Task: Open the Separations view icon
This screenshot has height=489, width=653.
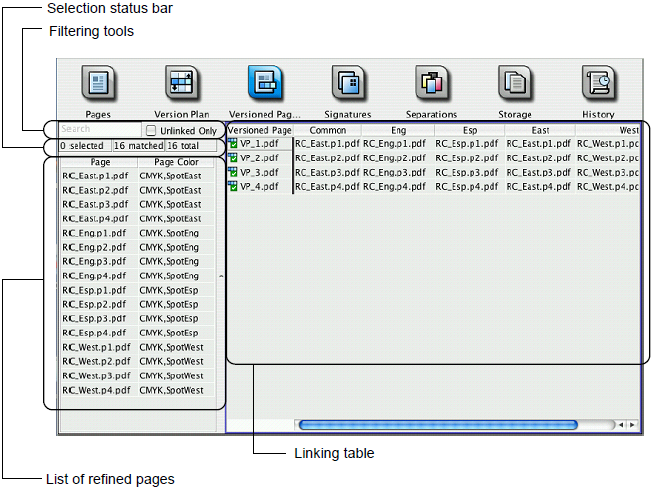Action: point(432,84)
